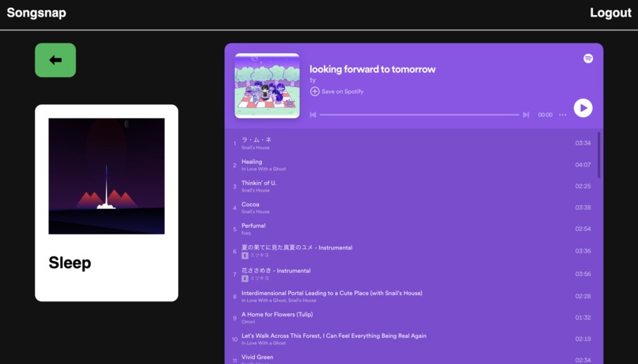Viewport: 638px width, 364px height.
Task: Select the Interdimensional Portal track
Action: [332, 293]
